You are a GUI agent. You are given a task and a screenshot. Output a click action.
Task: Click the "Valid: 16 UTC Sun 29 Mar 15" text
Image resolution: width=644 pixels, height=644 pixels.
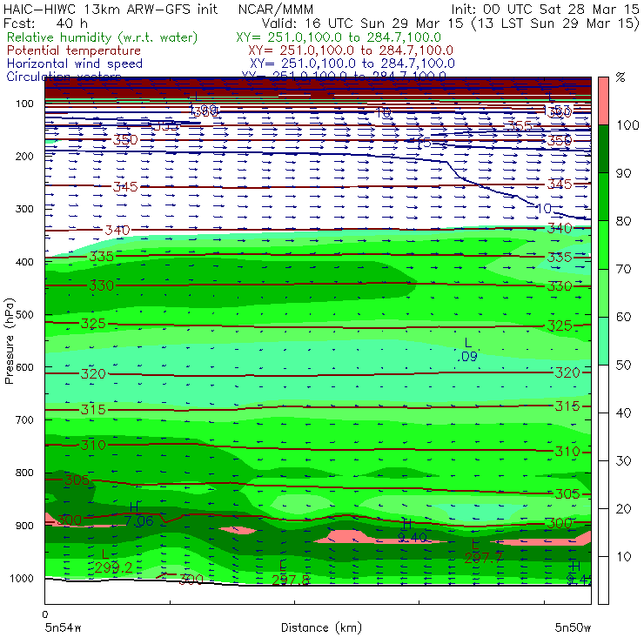[364, 23]
